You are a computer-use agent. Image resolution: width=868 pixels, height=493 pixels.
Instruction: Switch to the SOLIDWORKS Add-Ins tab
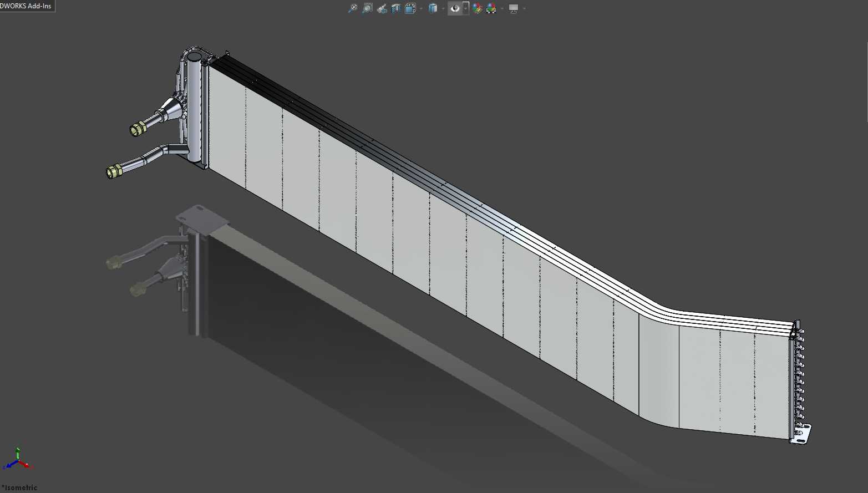click(x=26, y=6)
